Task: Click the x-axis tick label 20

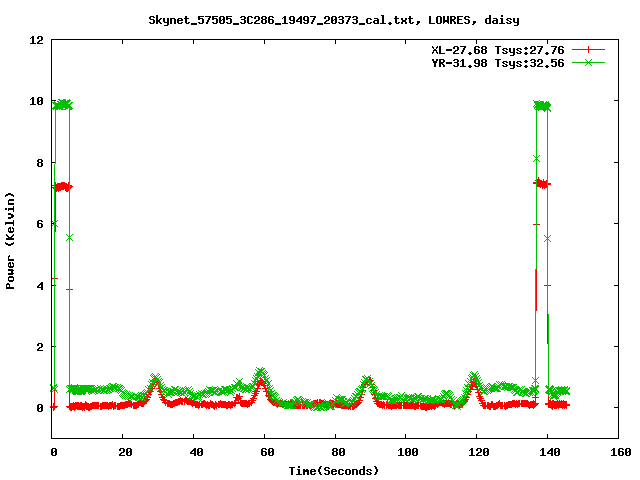Action: [125, 452]
